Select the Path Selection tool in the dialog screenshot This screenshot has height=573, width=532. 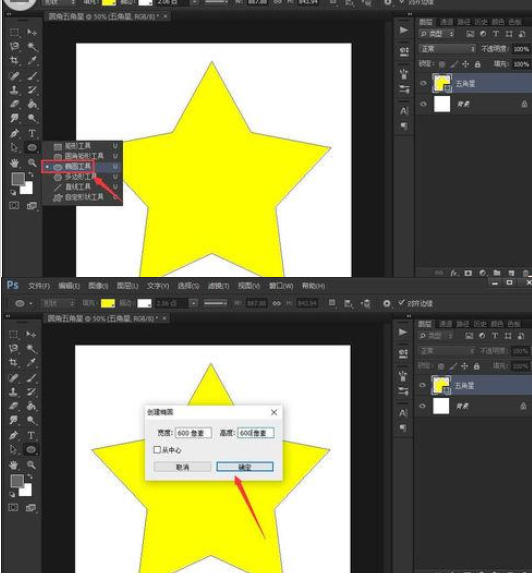(x=14, y=449)
